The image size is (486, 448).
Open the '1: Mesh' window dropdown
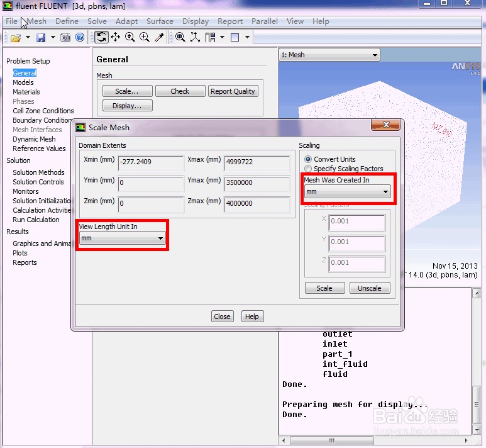click(329, 55)
